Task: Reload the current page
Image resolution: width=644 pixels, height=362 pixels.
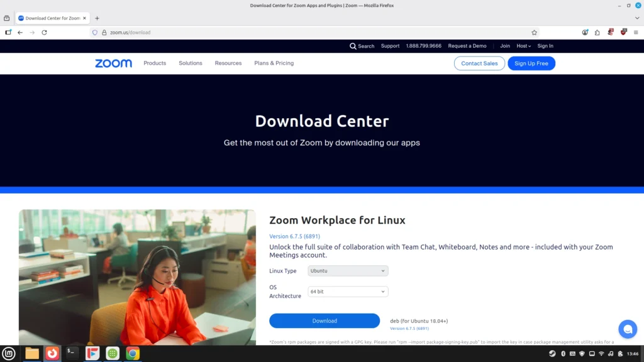Action: 43,32
